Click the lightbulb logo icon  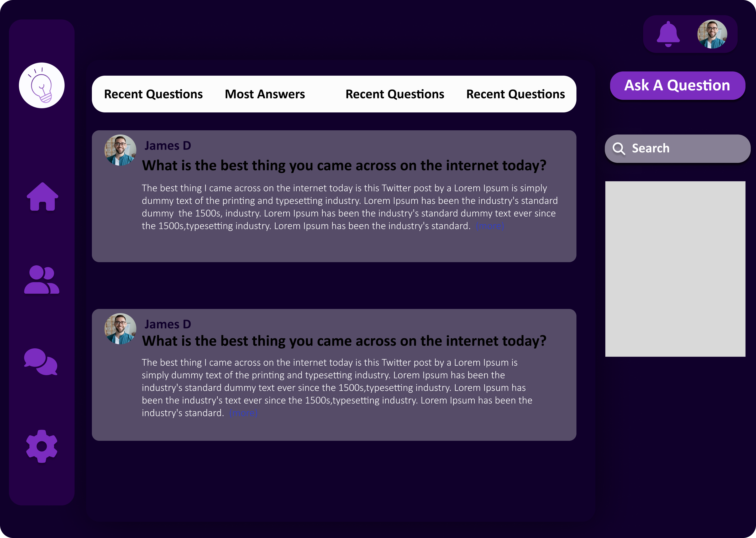42,85
